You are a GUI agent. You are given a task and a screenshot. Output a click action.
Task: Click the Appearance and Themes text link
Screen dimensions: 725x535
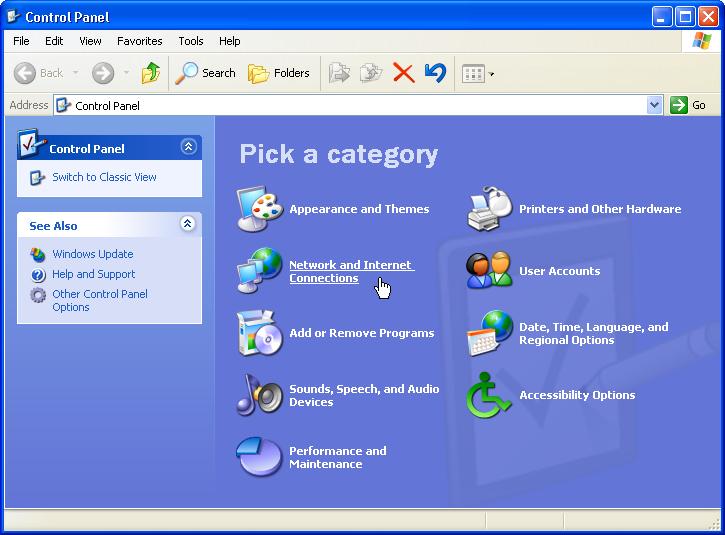point(359,209)
